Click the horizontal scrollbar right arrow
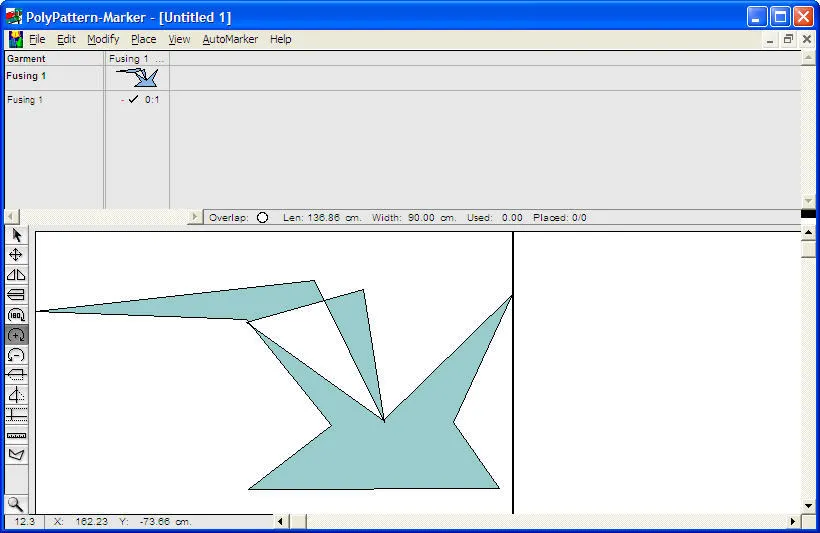Viewport: 820px width, 533px height. 793,521
